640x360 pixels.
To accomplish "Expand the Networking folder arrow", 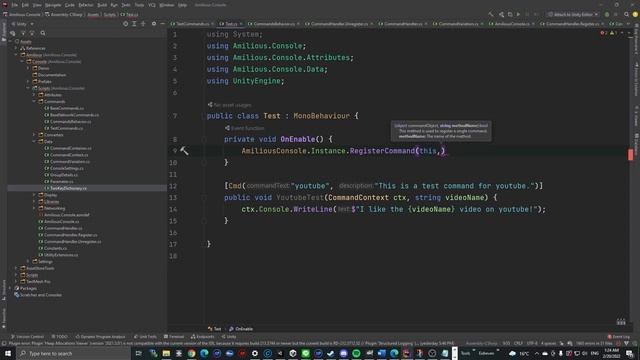I will pyautogui.click(x=35, y=208).
